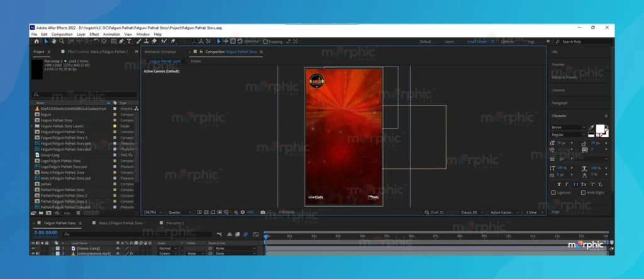Enable the Hindi Digits checkbox

[x=583, y=192]
